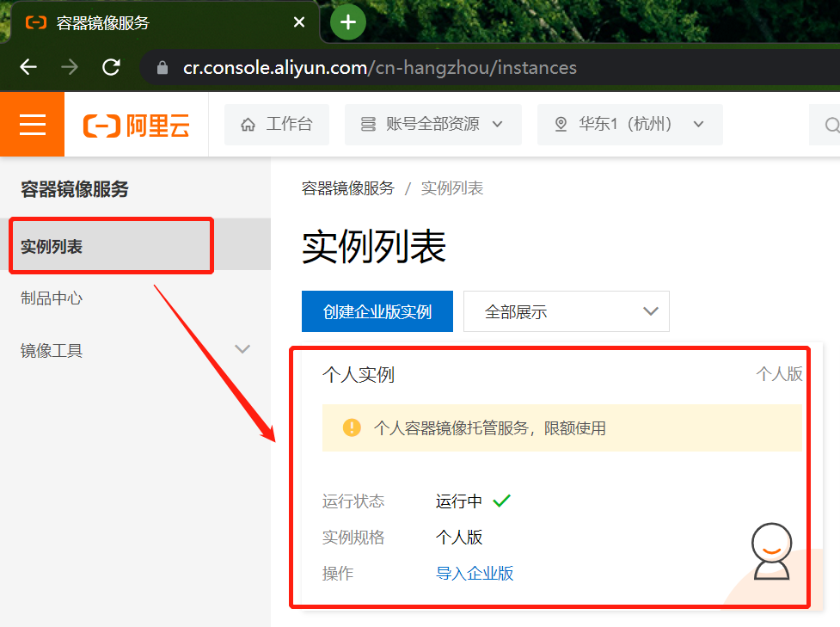Click the 导入企业版 link
Screen dimensions: 840x627
tap(475, 574)
